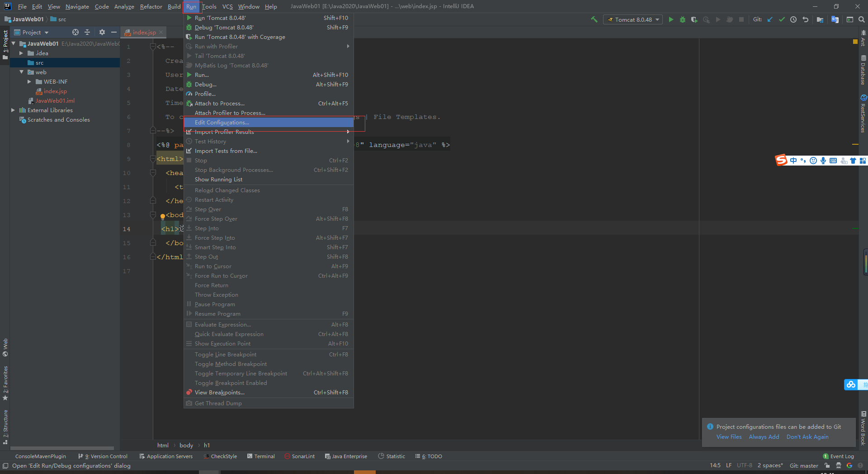
Task: Select JavaWeb01.iml file in tree
Action: 55,100
